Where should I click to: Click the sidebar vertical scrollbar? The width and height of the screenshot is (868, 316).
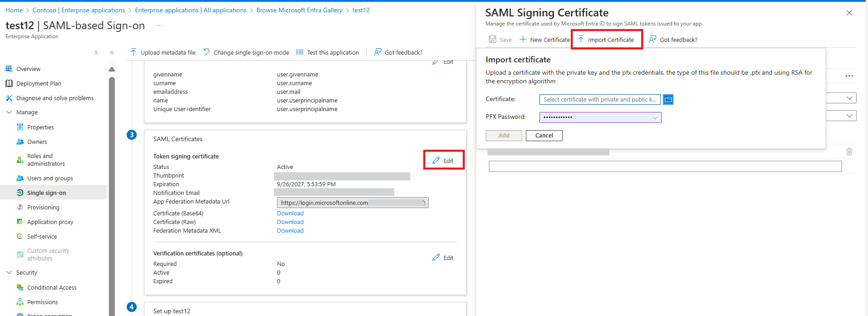[112, 196]
